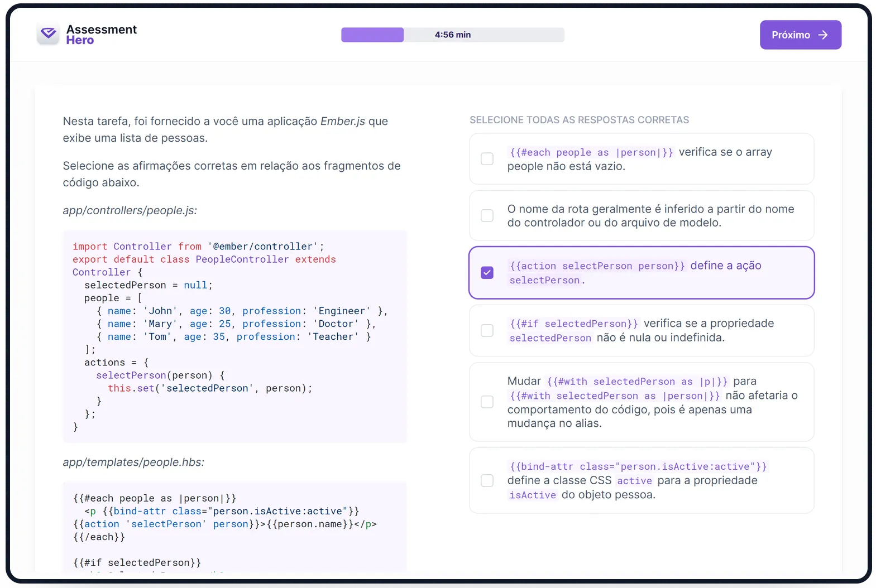Click the 'verifica se o array' answer text
The width and height of the screenshot is (876, 588).
point(725,152)
